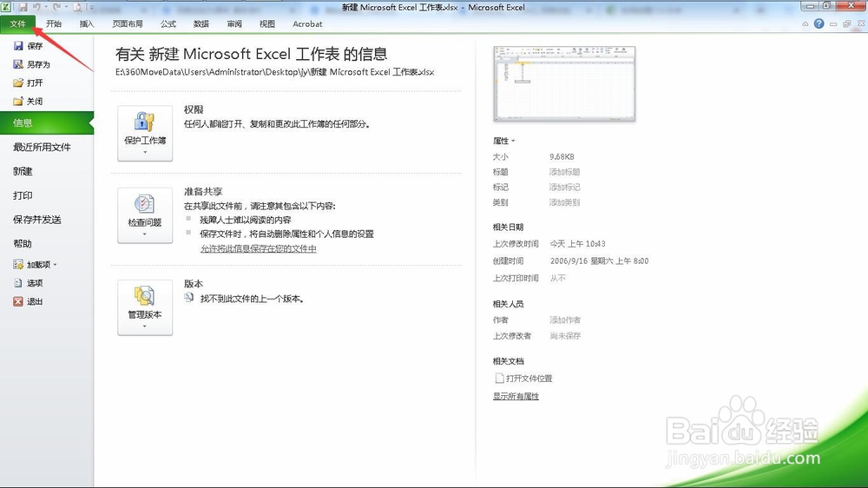Open Microsoft Excel Help question mark icon
This screenshot has width=868, height=488.
(819, 23)
